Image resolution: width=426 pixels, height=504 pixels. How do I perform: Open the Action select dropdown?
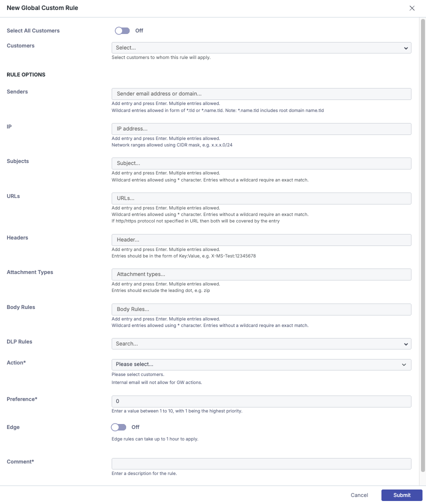pyautogui.click(x=260, y=364)
